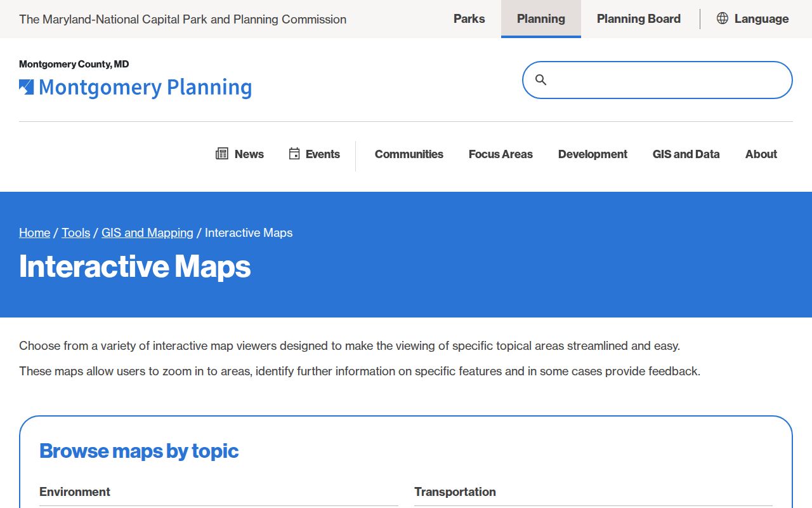Open the About menu
Screen dimensions: 812x508
[x=761, y=154]
